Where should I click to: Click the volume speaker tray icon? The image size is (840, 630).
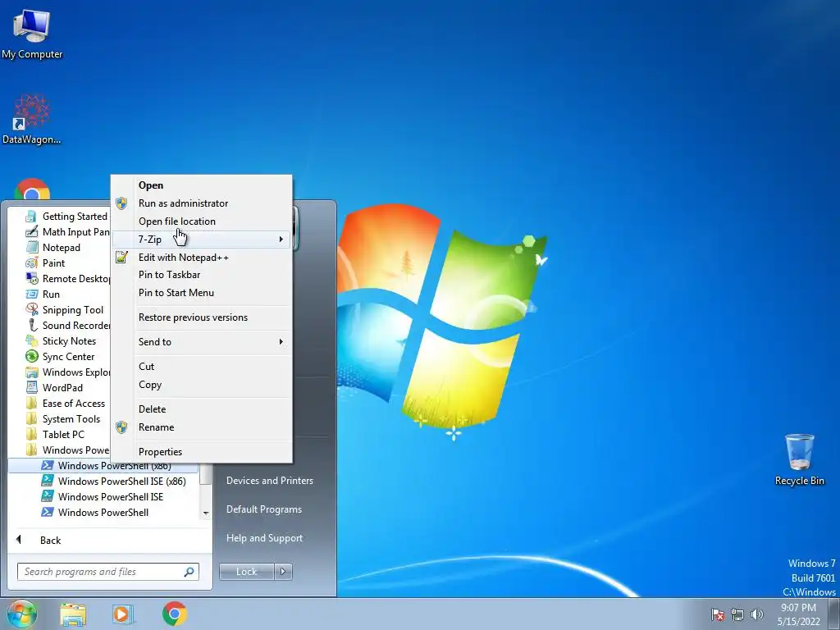point(757,614)
